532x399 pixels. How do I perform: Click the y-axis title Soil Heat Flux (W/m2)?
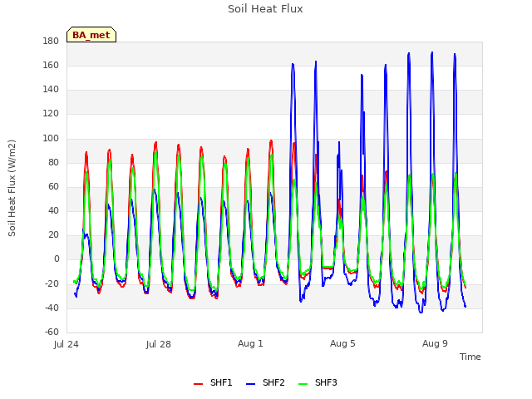pyautogui.click(x=12, y=188)
